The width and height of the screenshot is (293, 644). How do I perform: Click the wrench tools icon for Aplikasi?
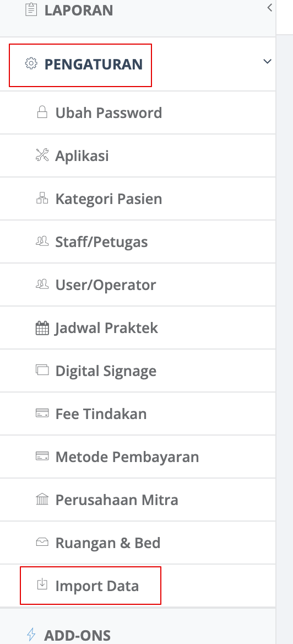[x=42, y=155]
